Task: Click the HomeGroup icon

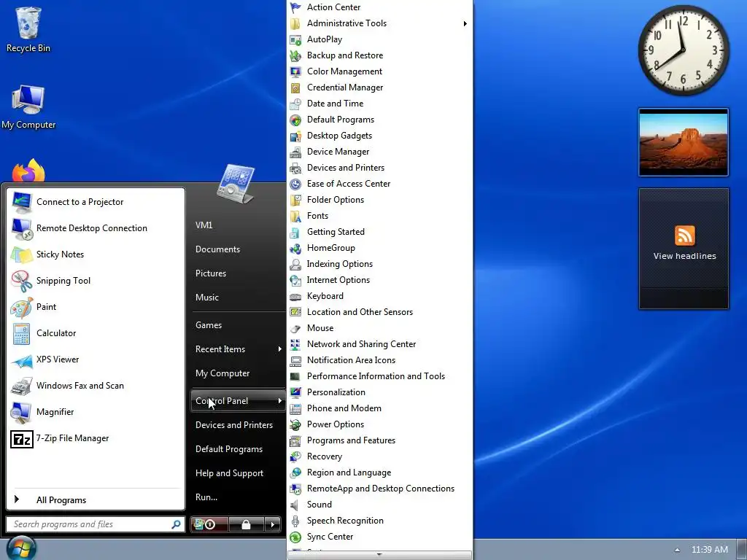Action: click(x=295, y=248)
